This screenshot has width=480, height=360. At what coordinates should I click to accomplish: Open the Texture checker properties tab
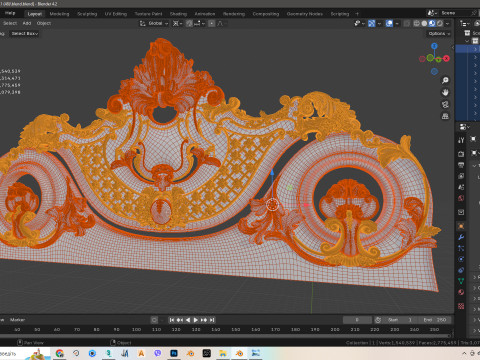click(x=461, y=306)
